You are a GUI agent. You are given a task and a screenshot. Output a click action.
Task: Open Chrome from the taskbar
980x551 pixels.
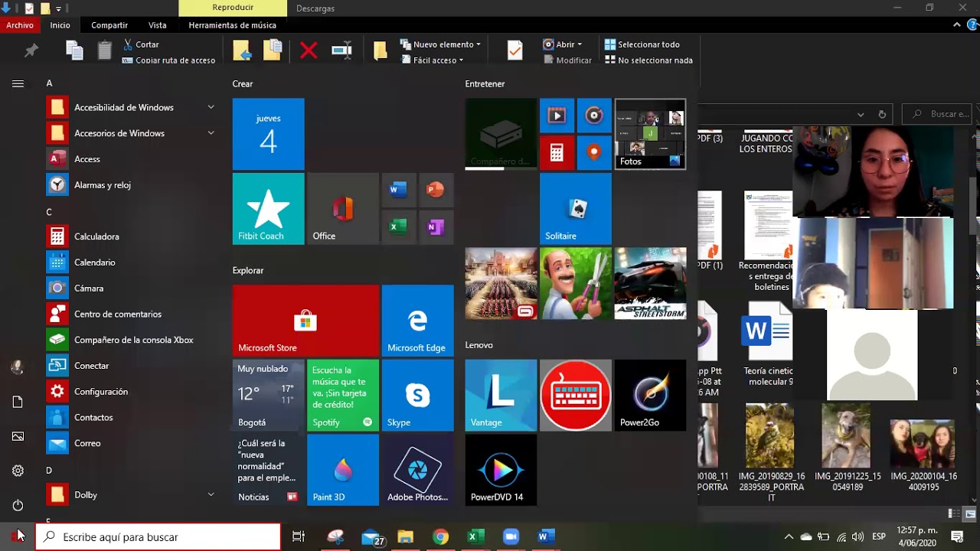(440, 537)
